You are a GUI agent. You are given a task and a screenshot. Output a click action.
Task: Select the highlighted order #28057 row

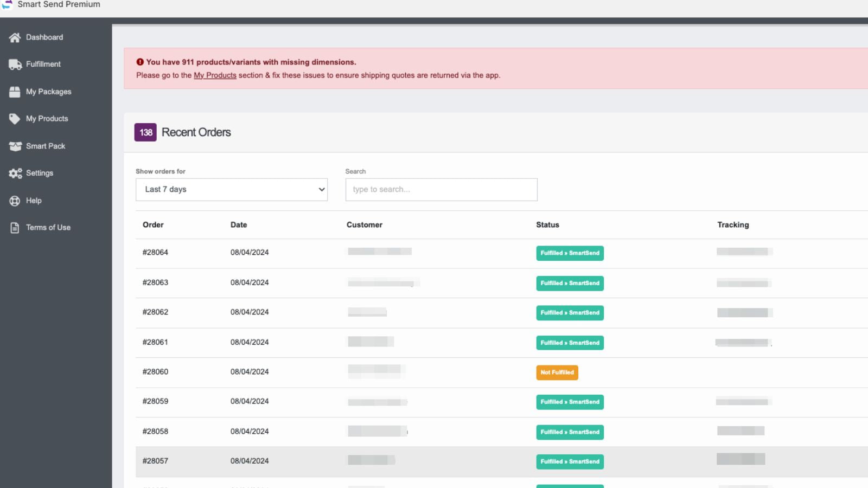pos(155,461)
